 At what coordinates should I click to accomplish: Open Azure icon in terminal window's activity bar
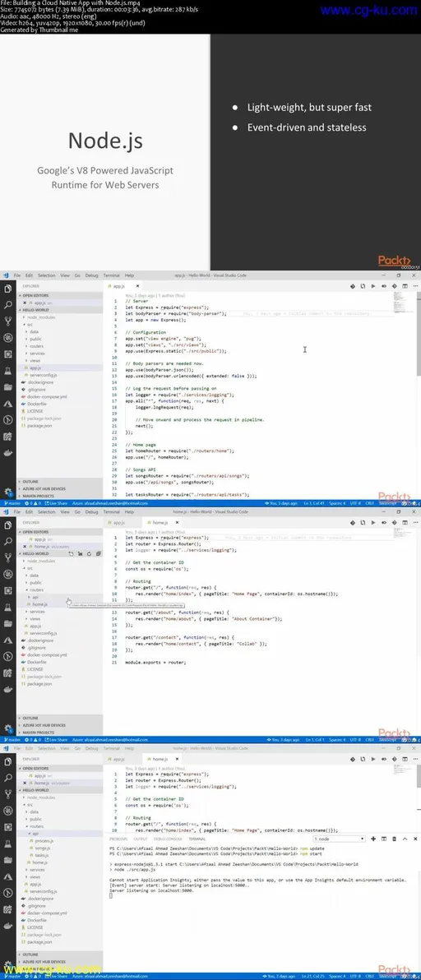7,876
